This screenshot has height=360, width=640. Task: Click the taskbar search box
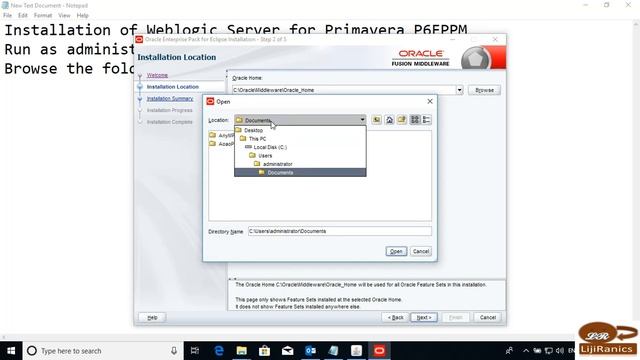click(103, 351)
